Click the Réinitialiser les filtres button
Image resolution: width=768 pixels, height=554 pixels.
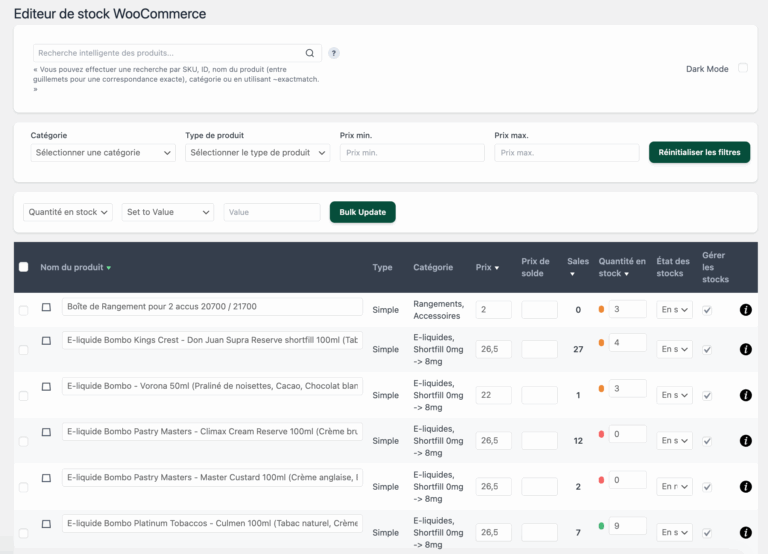point(699,152)
